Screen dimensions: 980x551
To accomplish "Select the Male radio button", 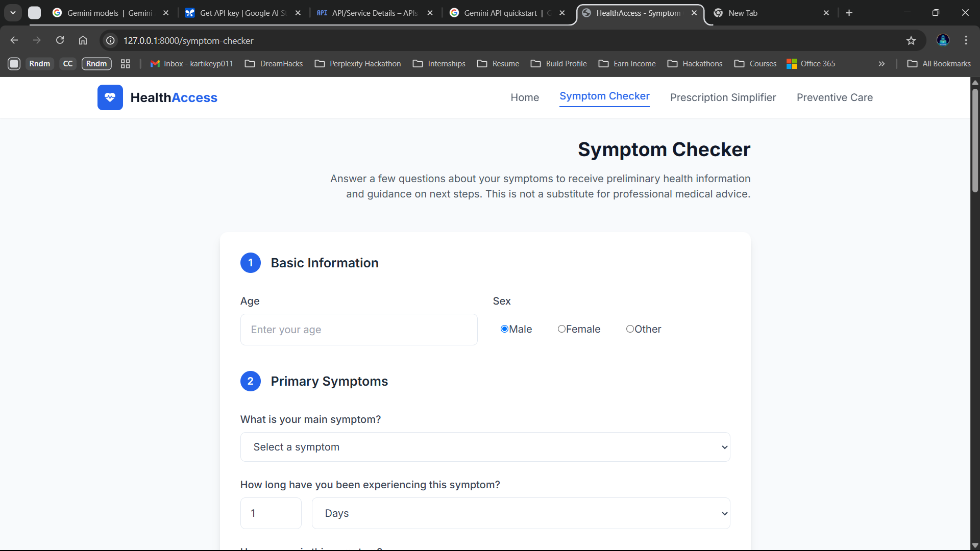I will coord(504,329).
